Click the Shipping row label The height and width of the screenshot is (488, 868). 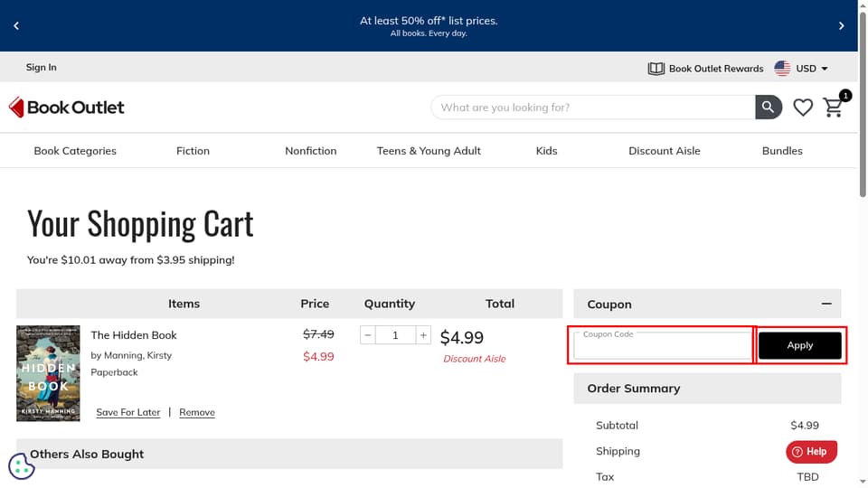tap(618, 451)
